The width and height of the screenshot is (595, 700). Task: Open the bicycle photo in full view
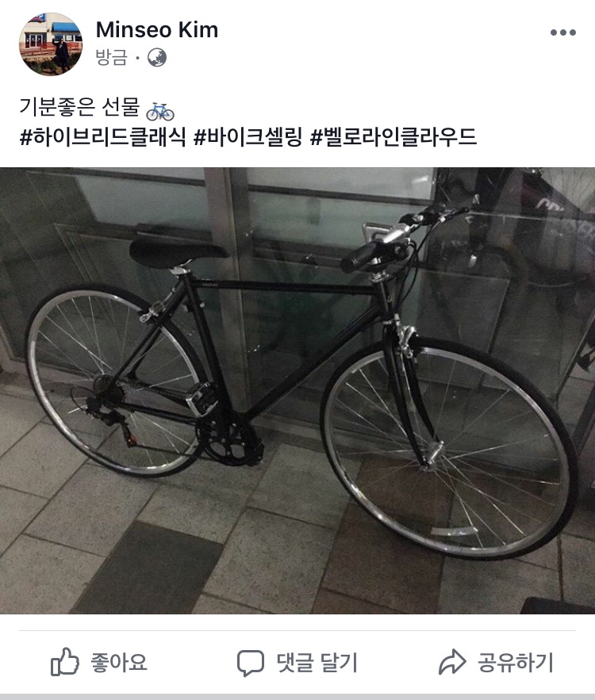(297, 391)
